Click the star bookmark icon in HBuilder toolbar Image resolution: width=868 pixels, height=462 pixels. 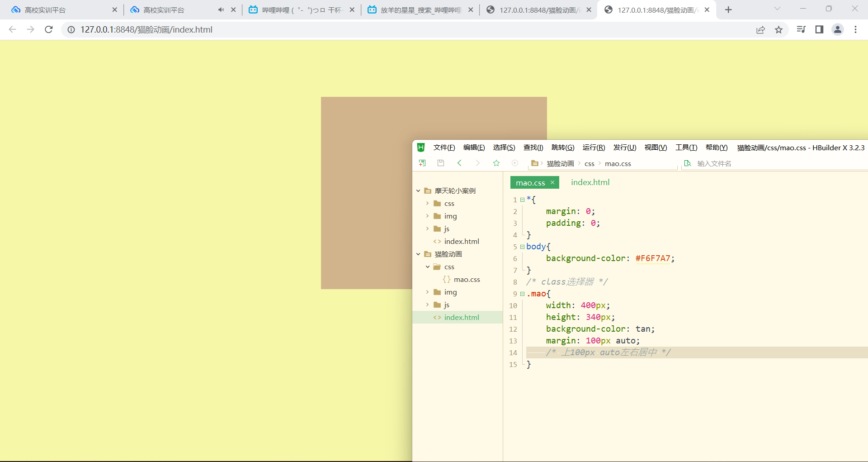click(496, 163)
